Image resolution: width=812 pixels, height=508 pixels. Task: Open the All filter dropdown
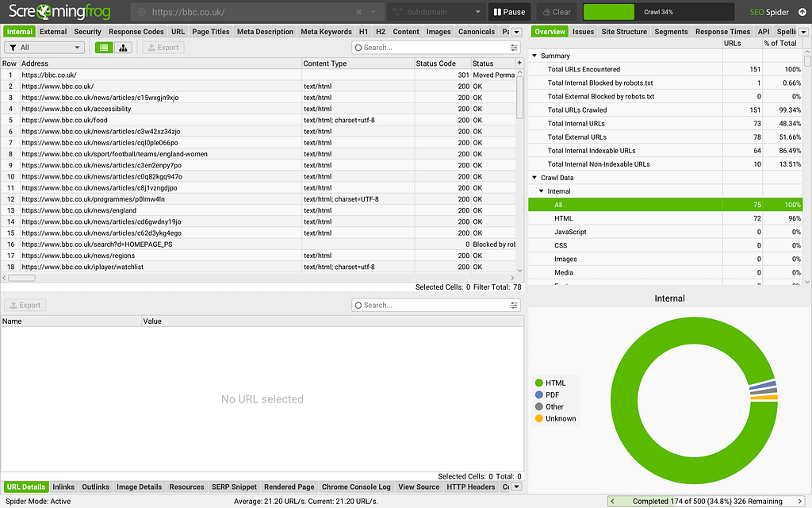44,48
